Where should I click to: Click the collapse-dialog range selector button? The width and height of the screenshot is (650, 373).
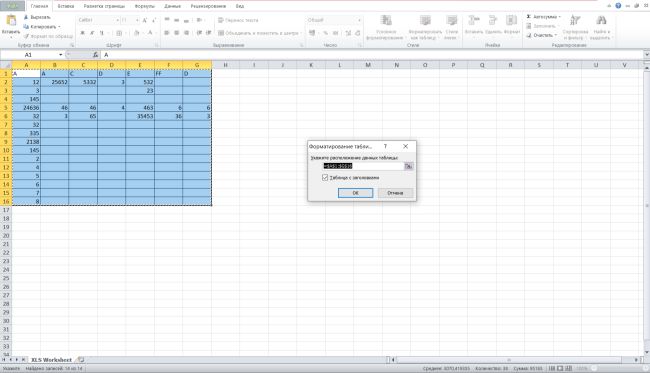408,166
